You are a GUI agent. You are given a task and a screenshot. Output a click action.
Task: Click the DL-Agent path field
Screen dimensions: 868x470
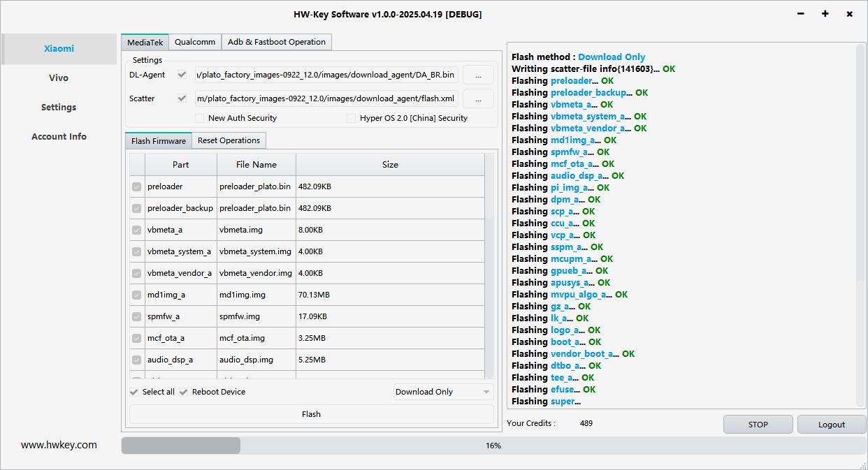326,75
